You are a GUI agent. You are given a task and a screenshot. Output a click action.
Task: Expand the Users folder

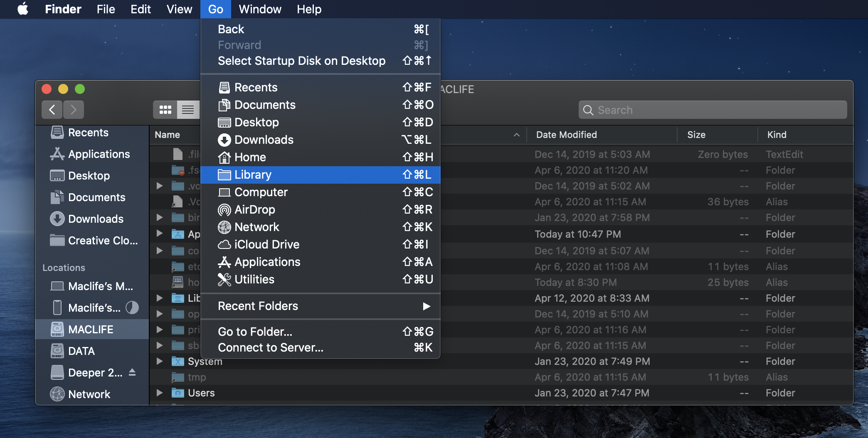(x=159, y=393)
